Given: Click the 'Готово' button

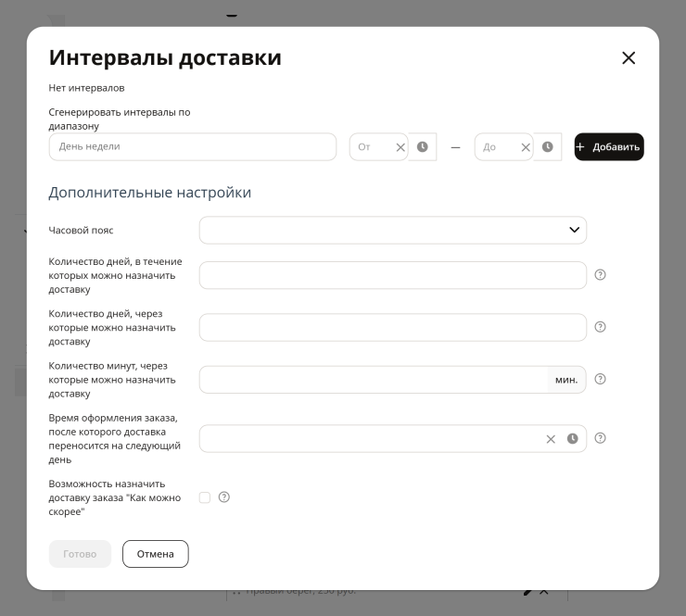Looking at the screenshot, I should tap(80, 554).
